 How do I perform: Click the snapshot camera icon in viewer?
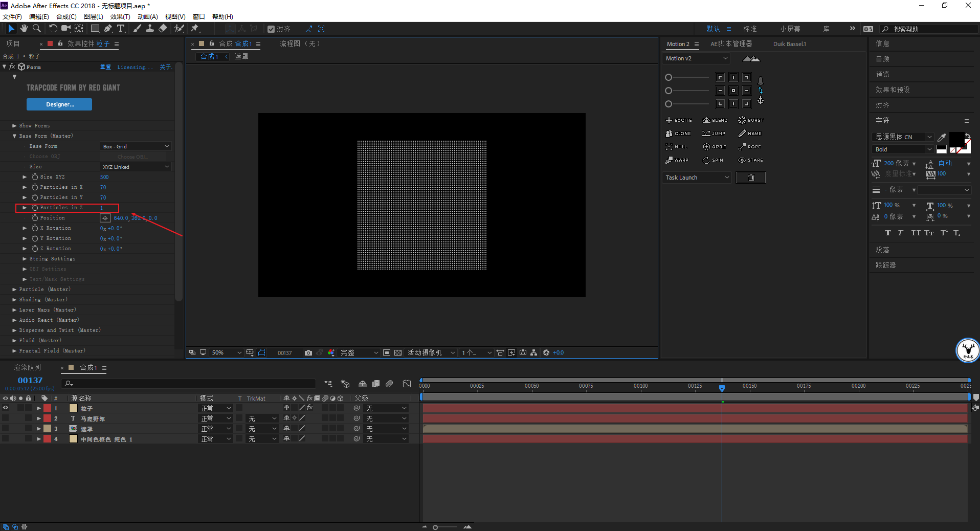[x=308, y=352]
